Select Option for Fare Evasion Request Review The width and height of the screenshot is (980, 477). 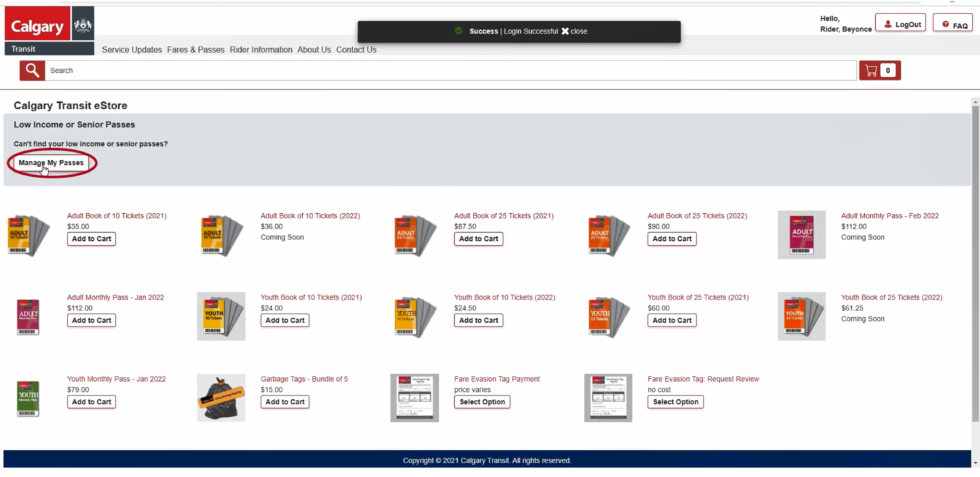point(675,402)
